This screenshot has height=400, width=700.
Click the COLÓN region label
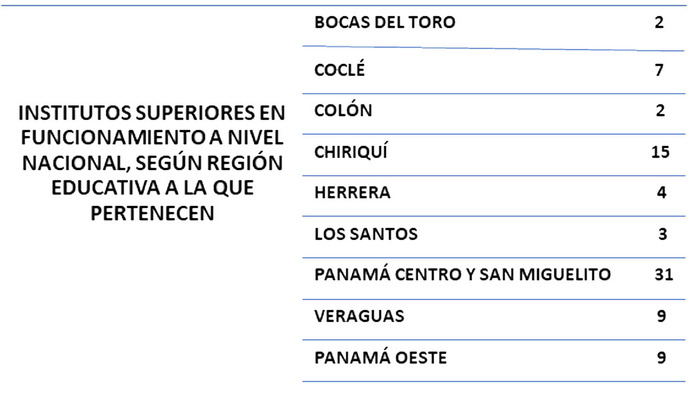point(343,110)
